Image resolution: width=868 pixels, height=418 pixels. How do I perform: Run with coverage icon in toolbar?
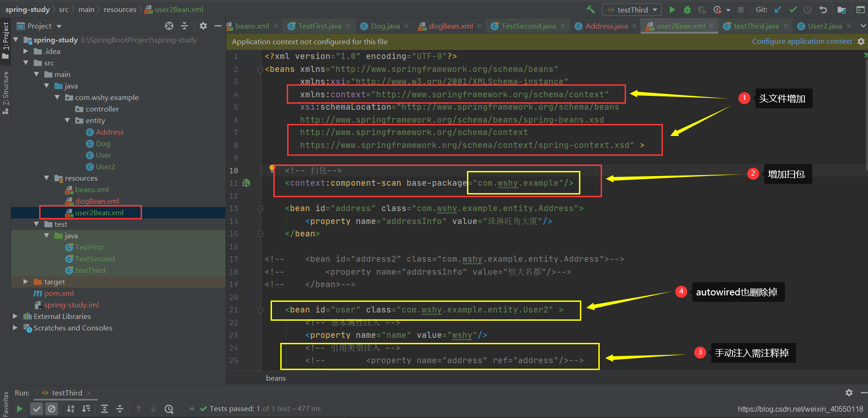(x=702, y=10)
